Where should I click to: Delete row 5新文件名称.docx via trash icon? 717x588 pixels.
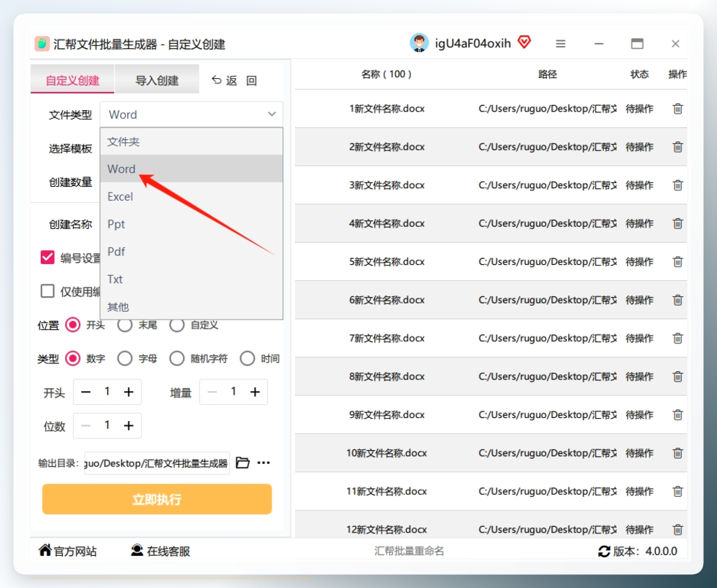(x=678, y=262)
